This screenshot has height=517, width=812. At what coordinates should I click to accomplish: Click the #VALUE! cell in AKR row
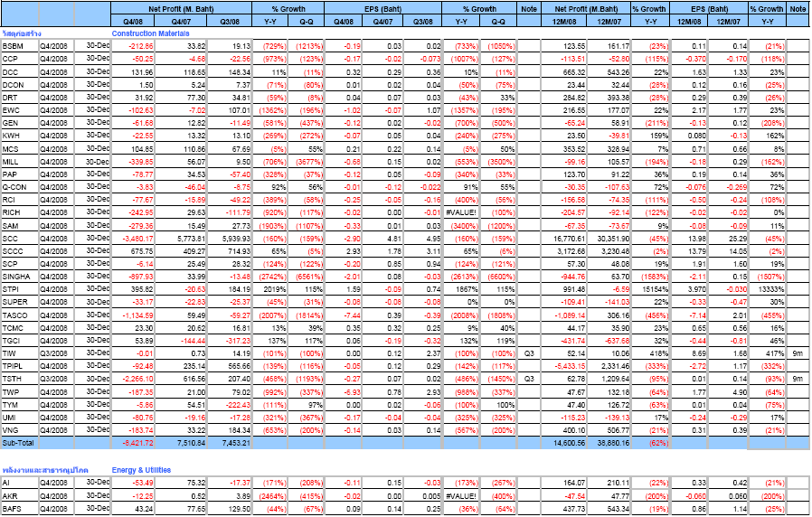(461, 496)
